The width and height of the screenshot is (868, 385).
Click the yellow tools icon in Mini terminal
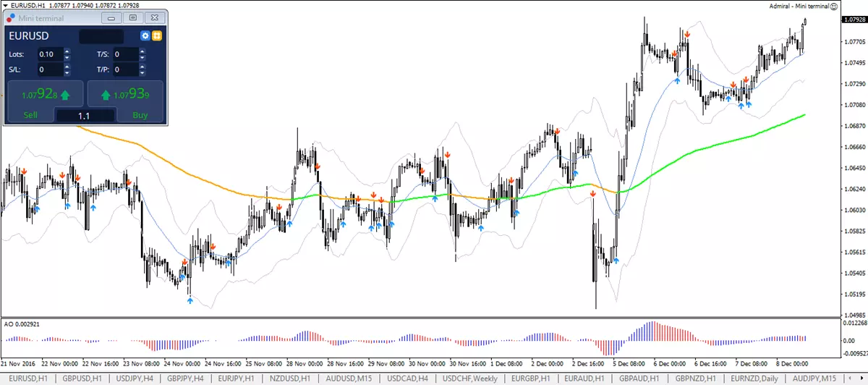pyautogui.click(x=157, y=35)
